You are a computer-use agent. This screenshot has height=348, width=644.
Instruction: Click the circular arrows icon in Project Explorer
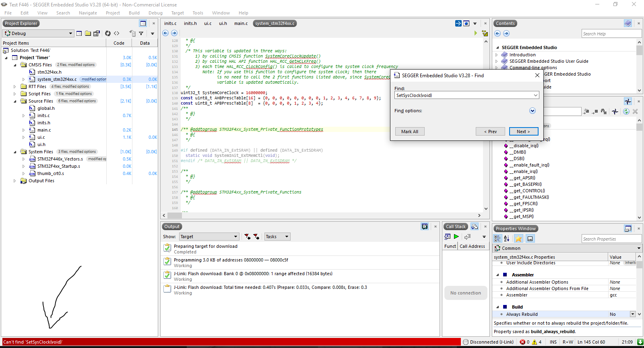click(x=108, y=33)
